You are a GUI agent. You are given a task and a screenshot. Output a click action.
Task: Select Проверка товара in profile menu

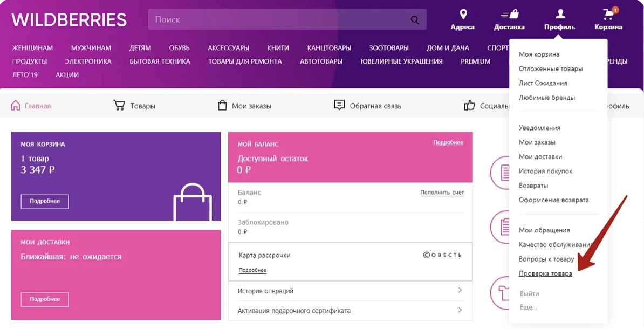coord(545,273)
